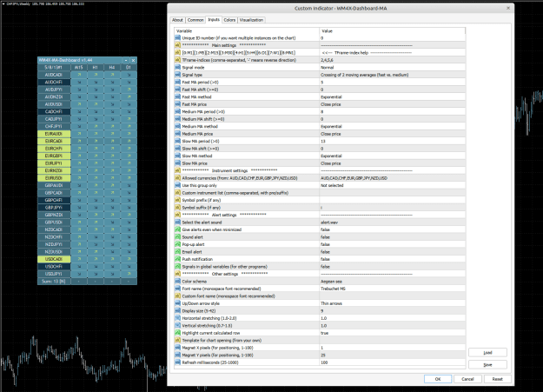The height and width of the screenshot is (392, 543).
Task: Click the icon beside Slow MA period row
Action: pos(177,141)
